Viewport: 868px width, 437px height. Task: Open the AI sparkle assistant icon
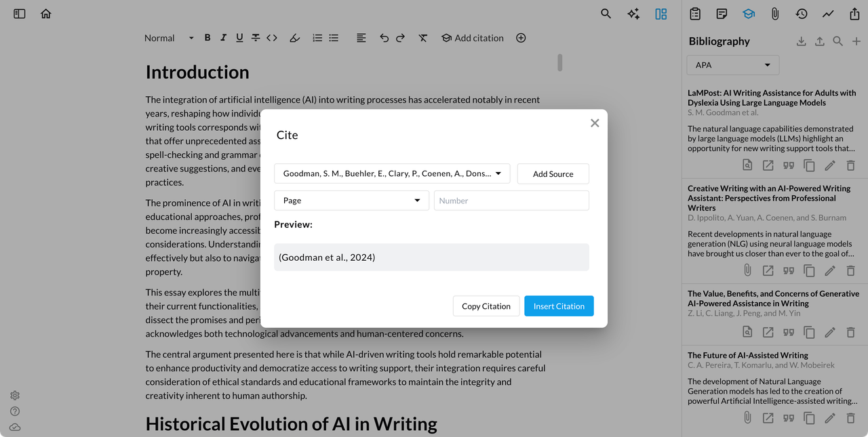tap(633, 14)
